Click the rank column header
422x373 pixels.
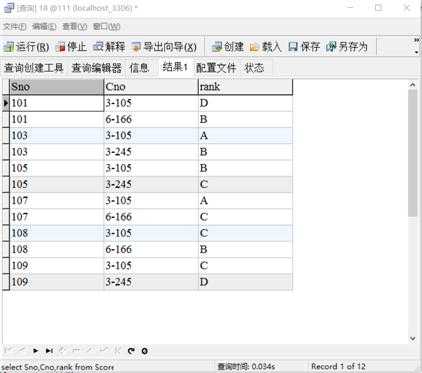245,87
